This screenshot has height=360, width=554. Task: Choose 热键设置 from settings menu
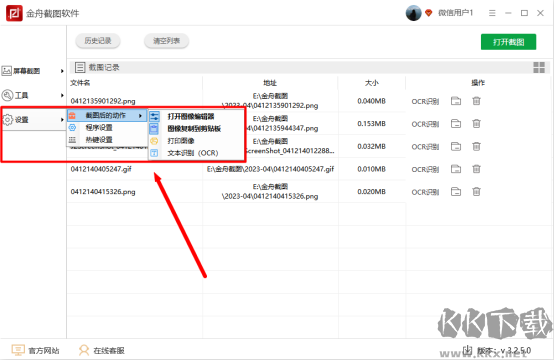click(x=107, y=140)
